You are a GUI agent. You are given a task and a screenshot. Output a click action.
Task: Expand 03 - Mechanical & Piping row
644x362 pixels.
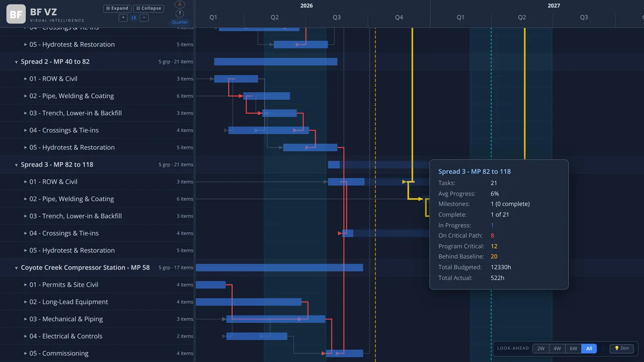point(25,319)
